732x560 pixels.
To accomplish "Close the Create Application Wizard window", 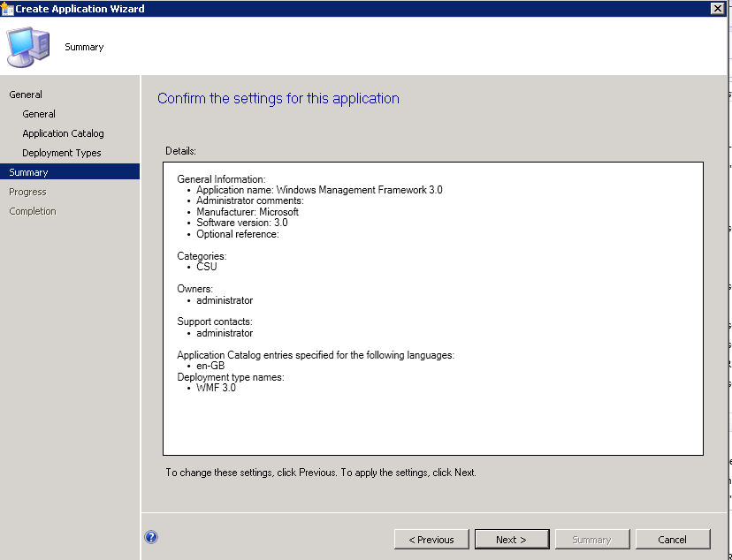I will (718, 9).
